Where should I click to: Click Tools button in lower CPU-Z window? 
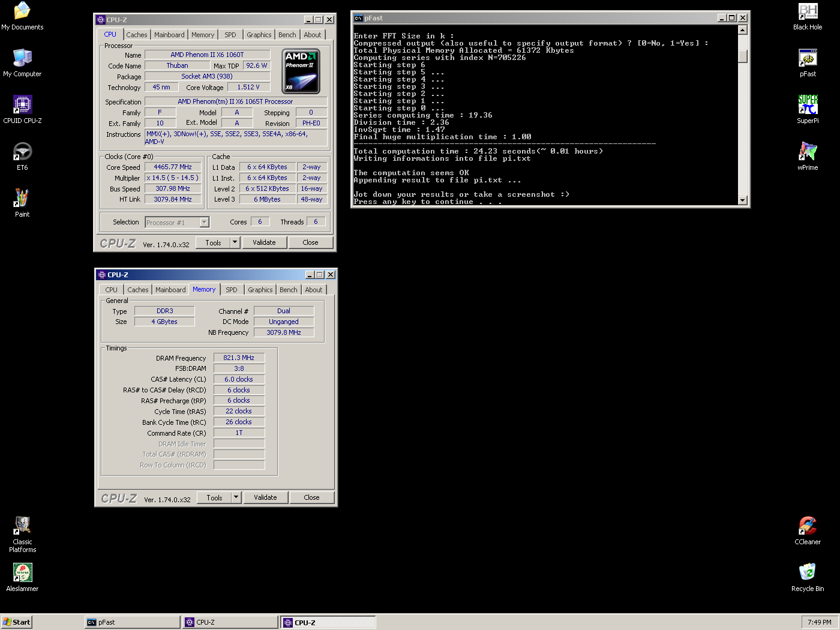pos(214,497)
